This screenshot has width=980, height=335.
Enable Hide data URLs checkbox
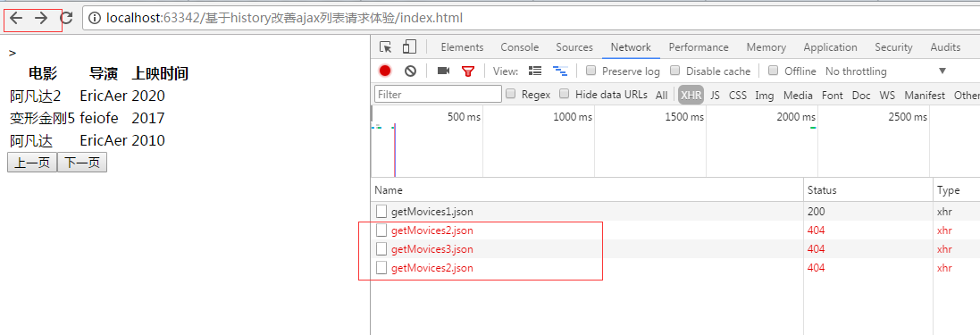(564, 94)
